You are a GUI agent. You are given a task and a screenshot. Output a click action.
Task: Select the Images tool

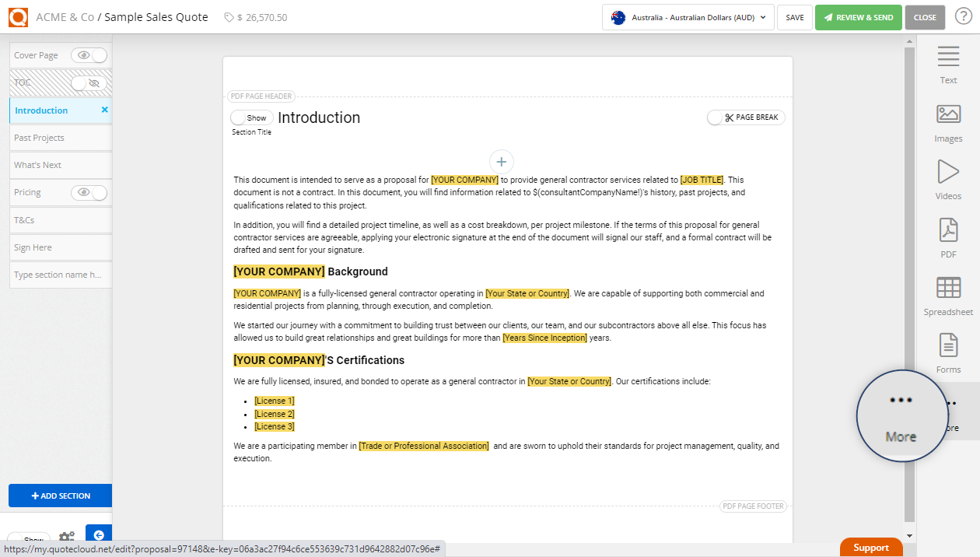(x=948, y=121)
